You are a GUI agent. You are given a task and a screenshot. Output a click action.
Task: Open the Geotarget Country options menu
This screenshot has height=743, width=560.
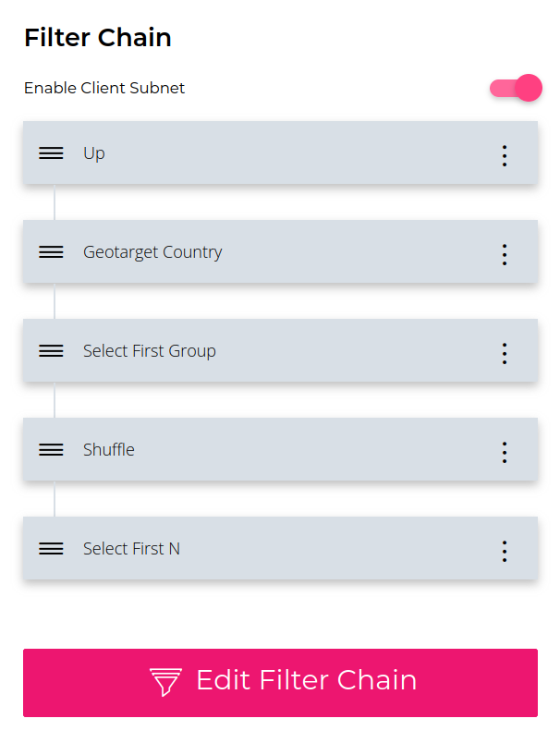(505, 254)
